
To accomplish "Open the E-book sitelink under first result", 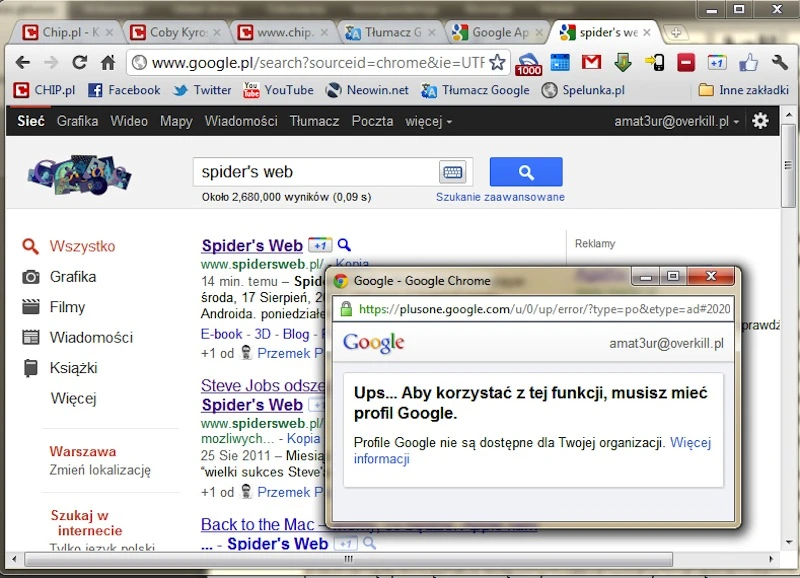I will [221, 334].
